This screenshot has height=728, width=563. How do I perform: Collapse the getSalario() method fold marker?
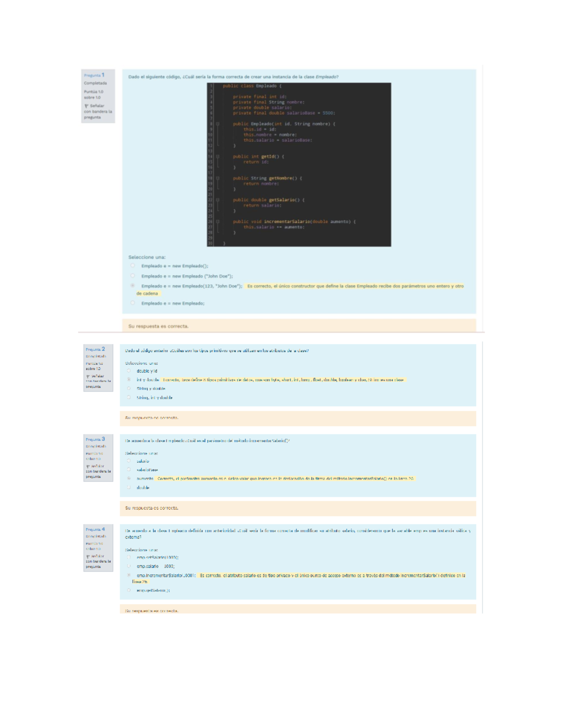[218, 200]
